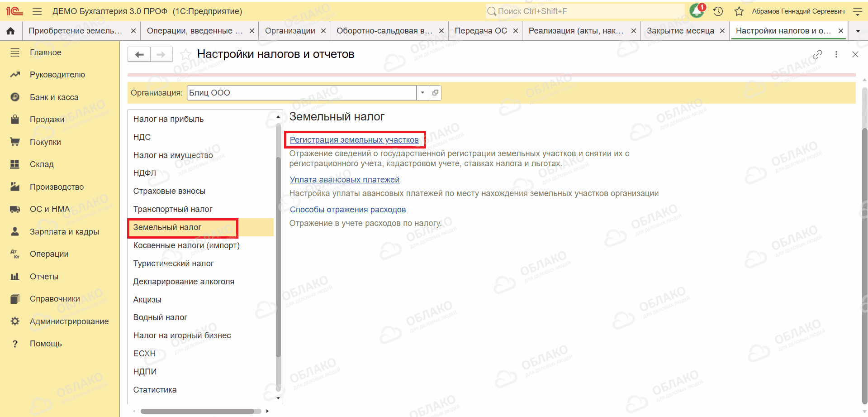Open the more actions three-dot menu

[836, 54]
